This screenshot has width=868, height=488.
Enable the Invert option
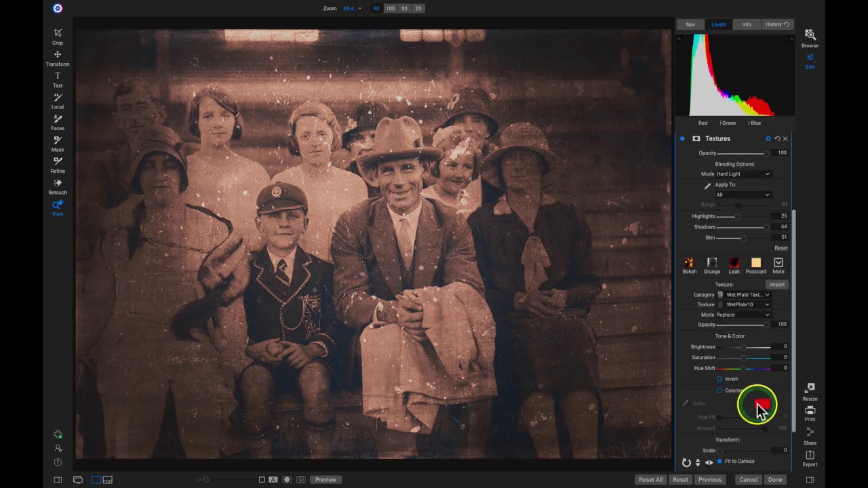(719, 379)
